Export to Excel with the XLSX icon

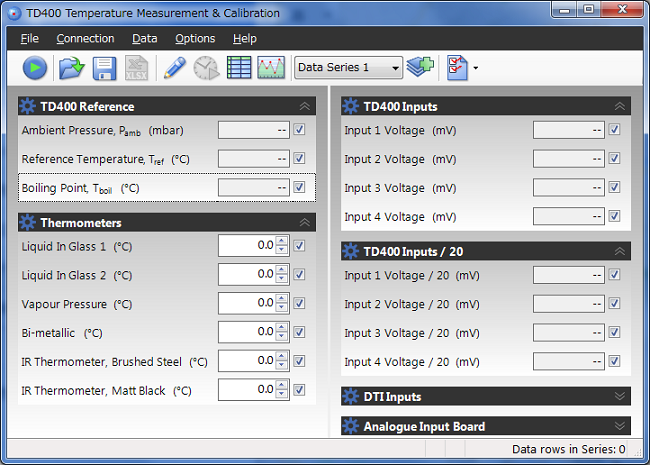click(136, 68)
